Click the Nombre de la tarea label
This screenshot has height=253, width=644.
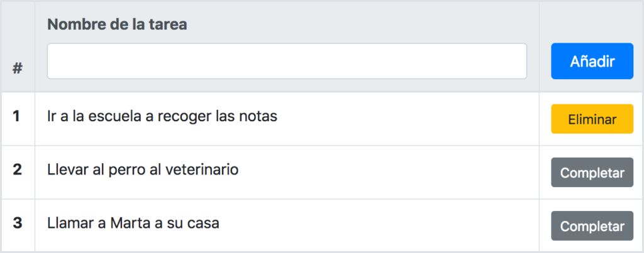(118, 24)
